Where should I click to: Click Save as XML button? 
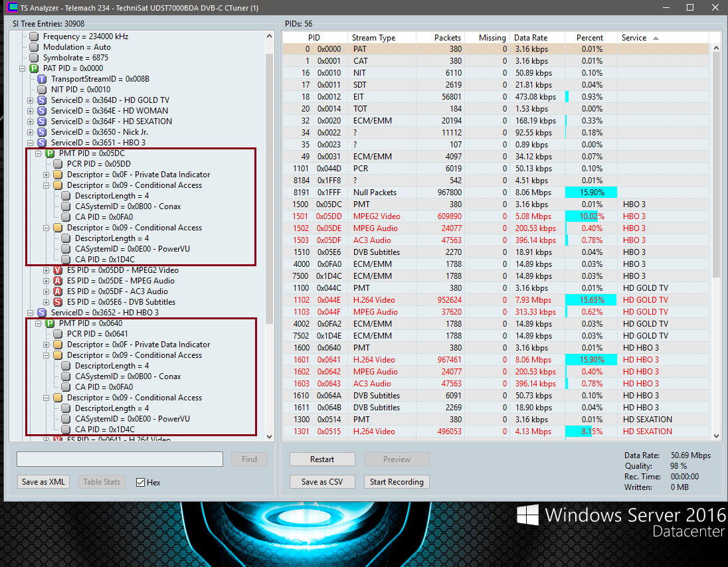pyautogui.click(x=44, y=482)
